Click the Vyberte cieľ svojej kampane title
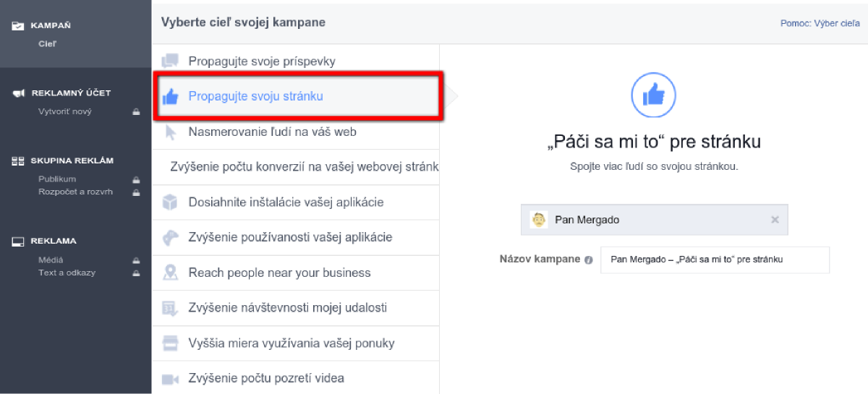Screen dimensions: 868x394 243,22
